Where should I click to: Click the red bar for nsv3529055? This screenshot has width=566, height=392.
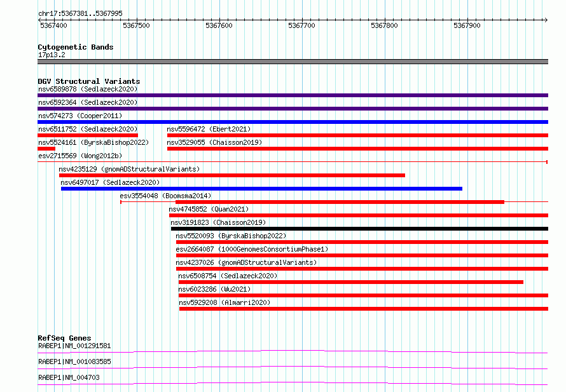coord(357,149)
